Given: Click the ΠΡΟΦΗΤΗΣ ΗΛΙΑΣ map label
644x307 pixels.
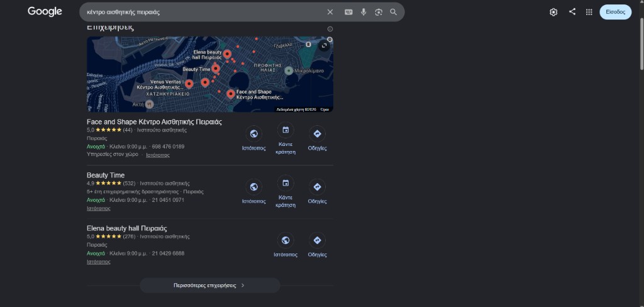Looking at the screenshot, I should (268, 68).
